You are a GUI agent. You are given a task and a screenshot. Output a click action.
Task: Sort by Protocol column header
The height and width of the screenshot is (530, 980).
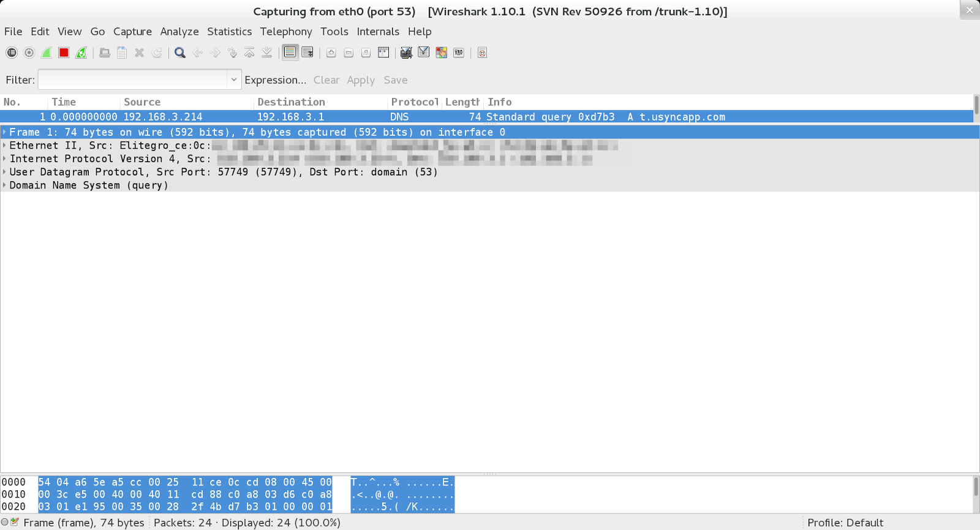pyautogui.click(x=415, y=102)
